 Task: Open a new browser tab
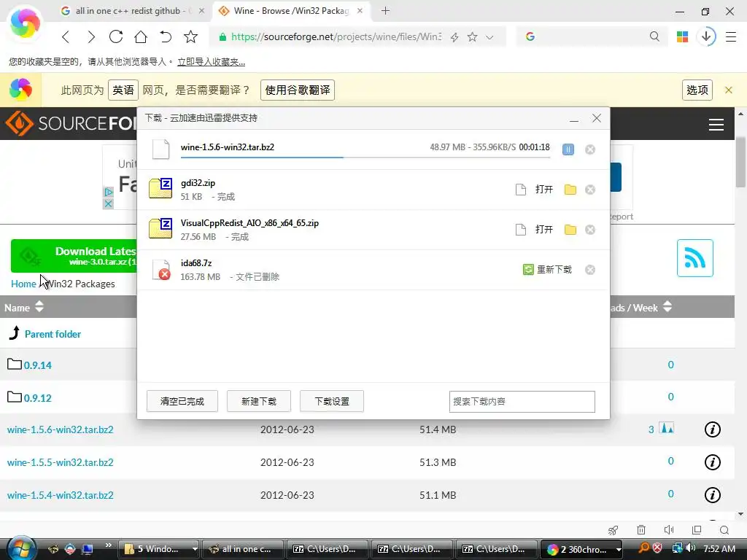point(385,10)
